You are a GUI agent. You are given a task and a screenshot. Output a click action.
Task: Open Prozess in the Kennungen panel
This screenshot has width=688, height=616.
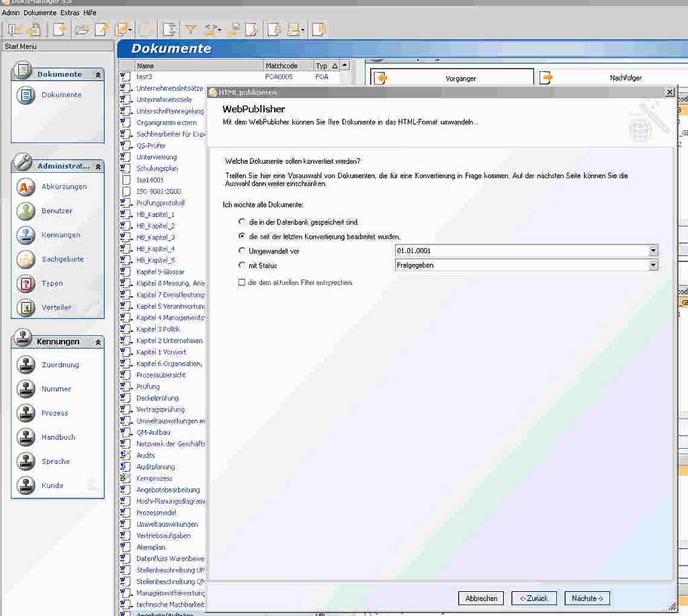55,413
